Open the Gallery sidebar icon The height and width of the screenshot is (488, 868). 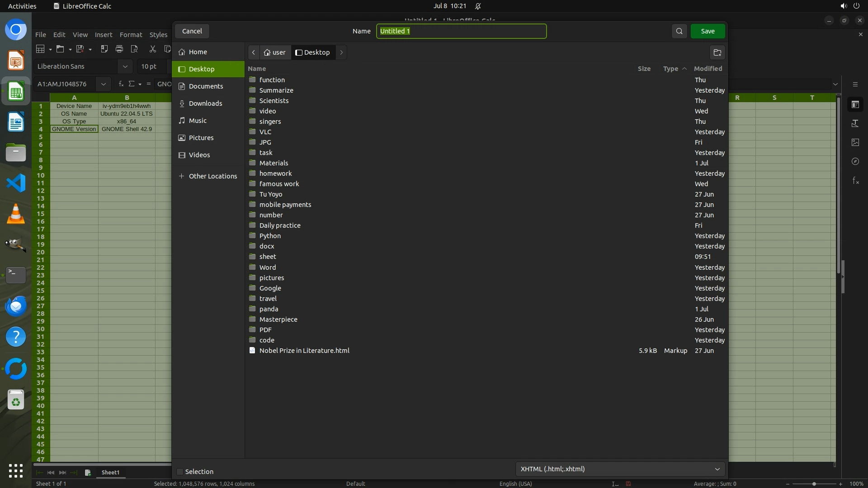point(855,142)
